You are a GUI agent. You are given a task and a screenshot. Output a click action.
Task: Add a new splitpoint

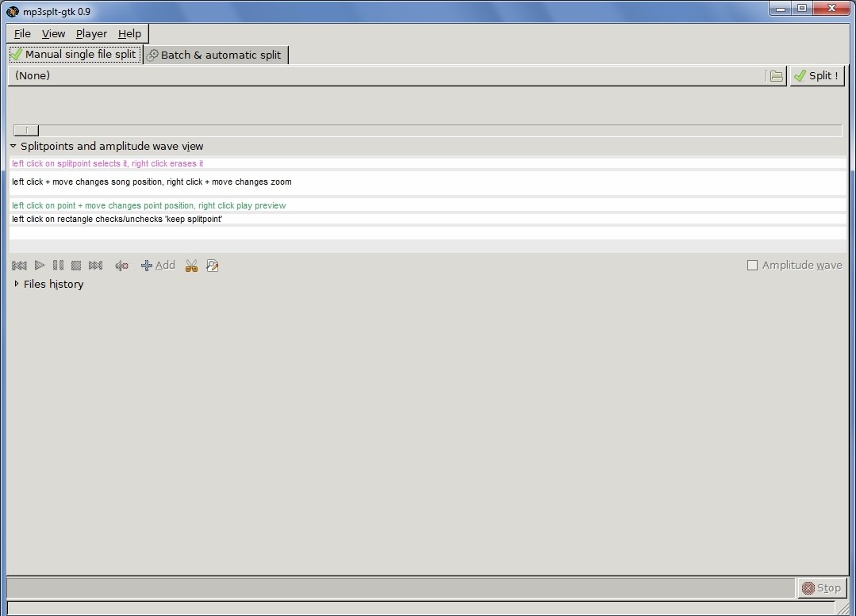[x=158, y=265]
